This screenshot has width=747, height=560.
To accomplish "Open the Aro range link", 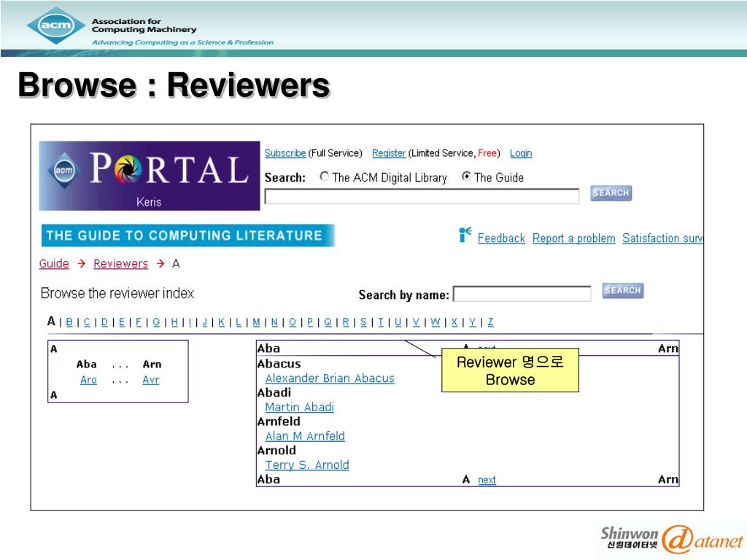I will coord(88,379).
